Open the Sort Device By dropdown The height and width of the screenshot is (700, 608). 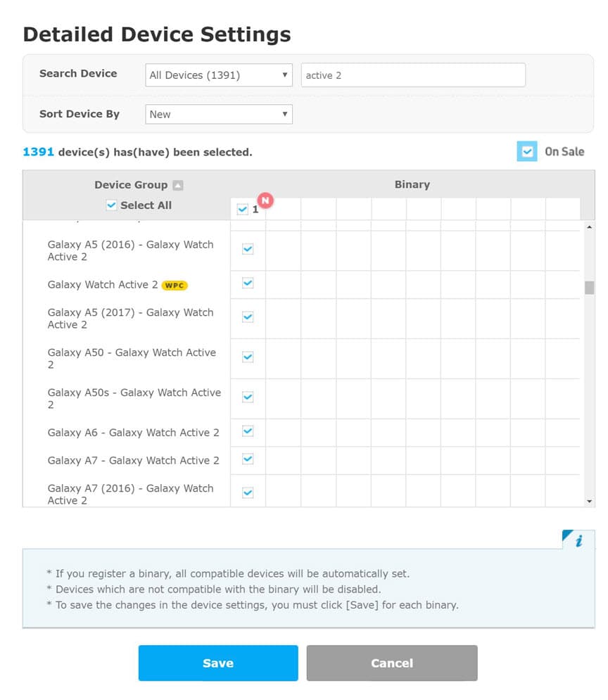219,114
